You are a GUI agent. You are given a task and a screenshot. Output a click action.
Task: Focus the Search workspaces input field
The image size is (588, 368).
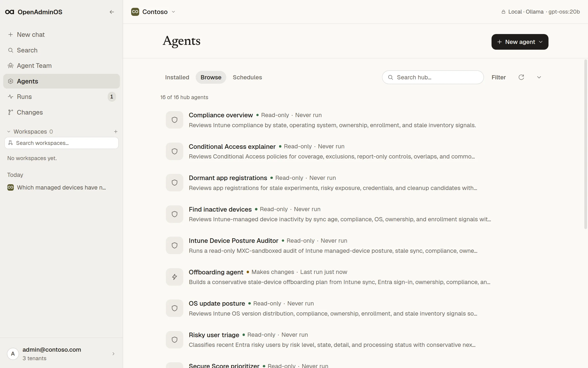pos(62,143)
